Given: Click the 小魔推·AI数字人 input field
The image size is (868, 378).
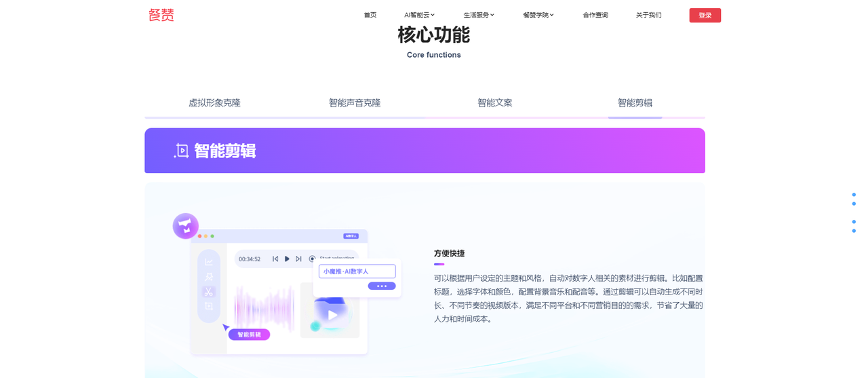Looking at the screenshot, I should (x=357, y=271).
